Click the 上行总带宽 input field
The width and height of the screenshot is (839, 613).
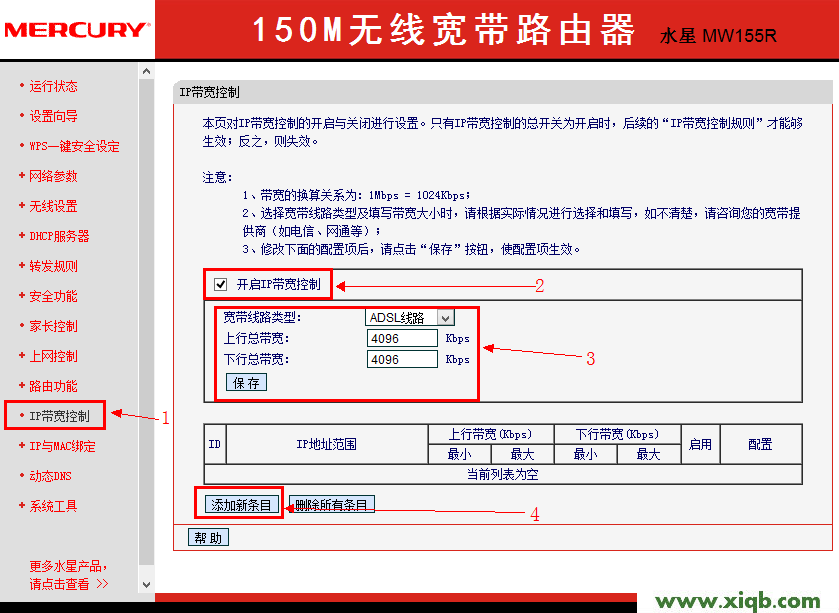(x=402, y=338)
